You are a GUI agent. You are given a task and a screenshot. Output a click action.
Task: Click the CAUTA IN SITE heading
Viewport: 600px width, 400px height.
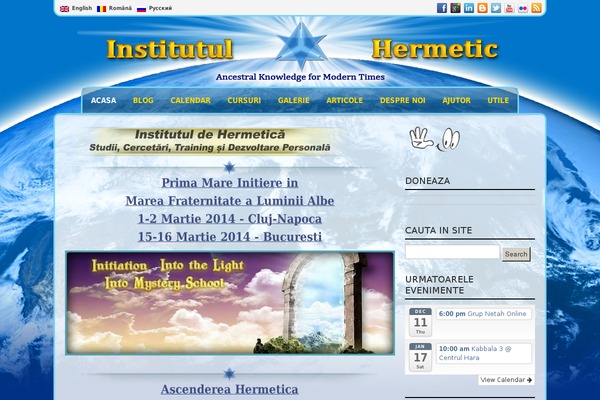click(439, 230)
